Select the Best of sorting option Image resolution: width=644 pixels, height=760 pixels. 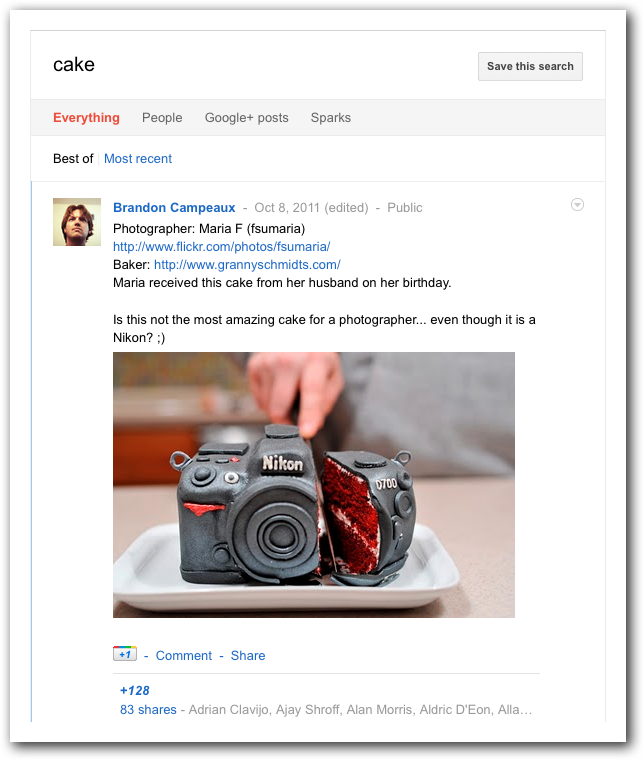pos(73,158)
